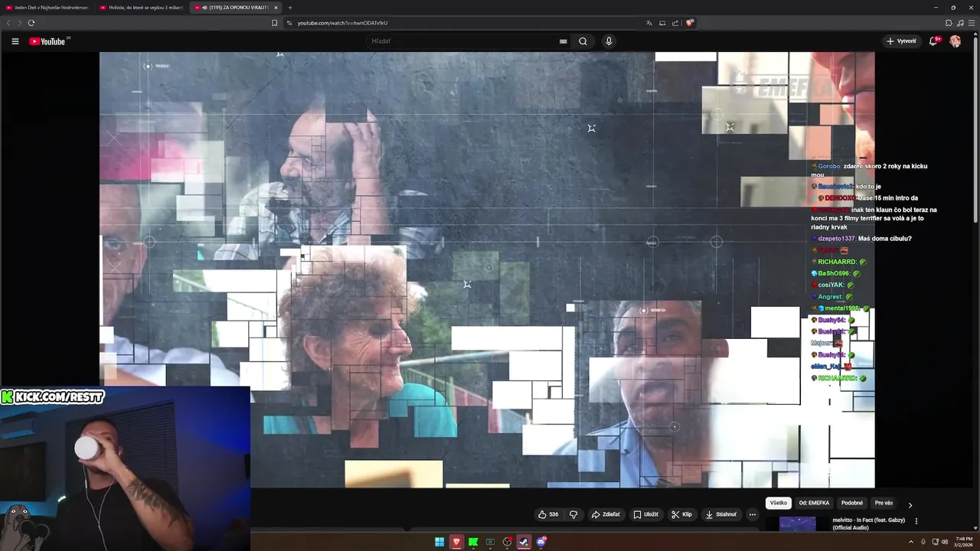Open a new browser tab
Screen dimensions: 980x551
pyautogui.click(x=289, y=8)
